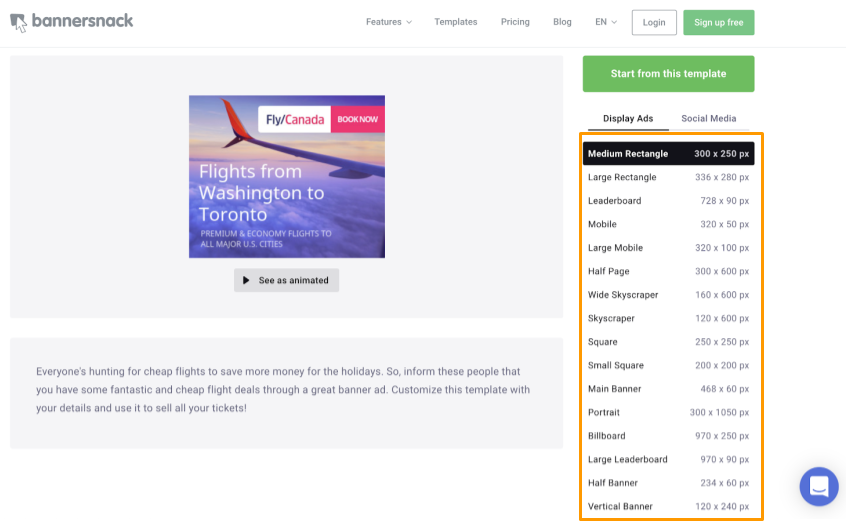The width and height of the screenshot is (849, 532).
Task: Select the Display Ads tab
Action: [x=627, y=119]
